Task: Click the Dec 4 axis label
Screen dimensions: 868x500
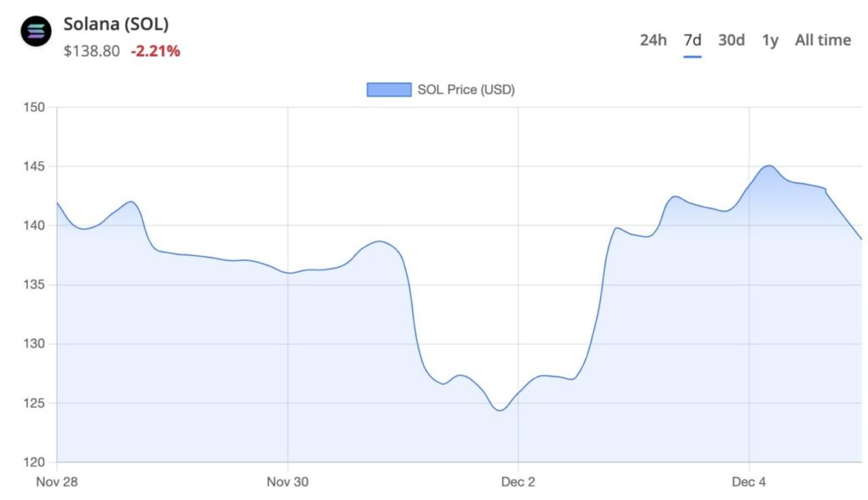Action: pyautogui.click(x=748, y=481)
